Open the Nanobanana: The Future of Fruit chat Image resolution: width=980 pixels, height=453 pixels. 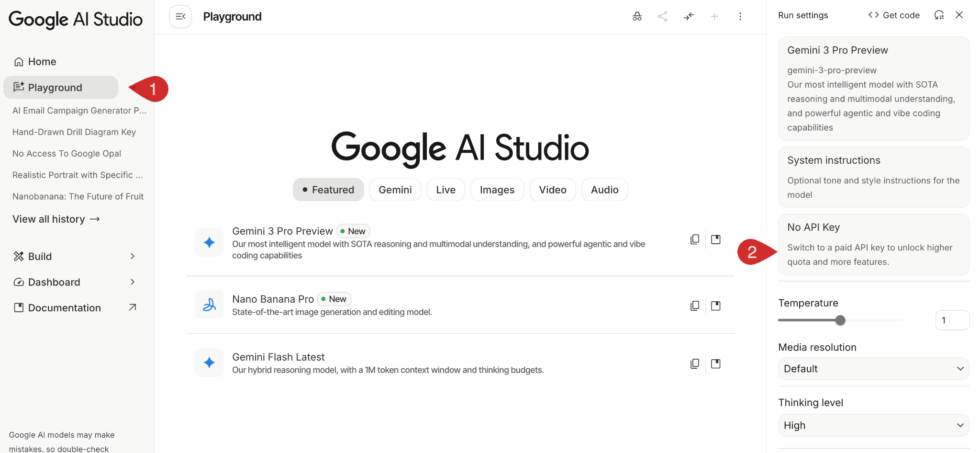click(78, 197)
